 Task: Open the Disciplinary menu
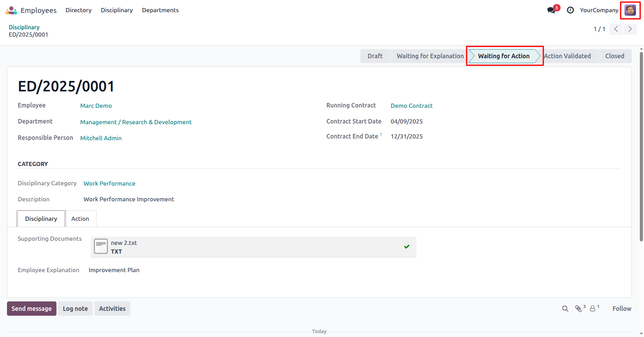[x=117, y=10]
